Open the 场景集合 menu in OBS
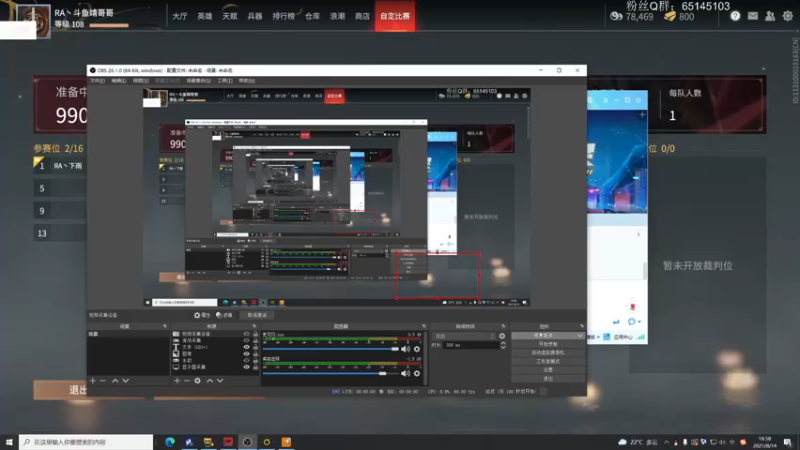 pyautogui.click(x=198, y=81)
